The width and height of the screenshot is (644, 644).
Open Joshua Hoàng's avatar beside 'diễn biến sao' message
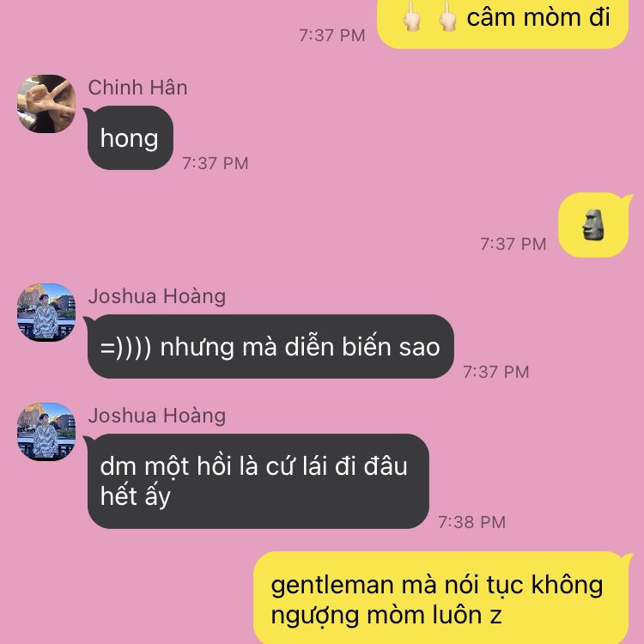coord(46,313)
